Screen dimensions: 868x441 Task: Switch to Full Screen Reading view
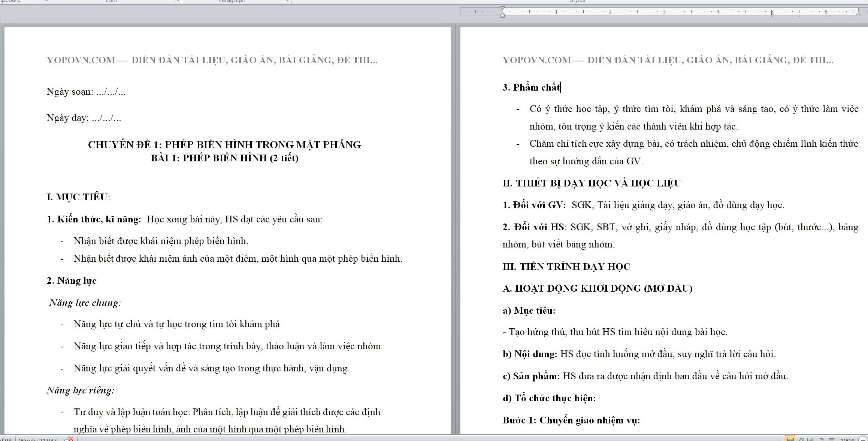click(x=801, y=439)
